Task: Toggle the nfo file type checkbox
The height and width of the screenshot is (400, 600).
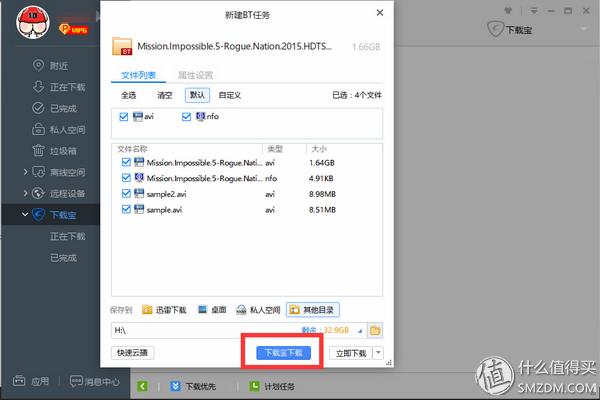Action: pos(186,116)
